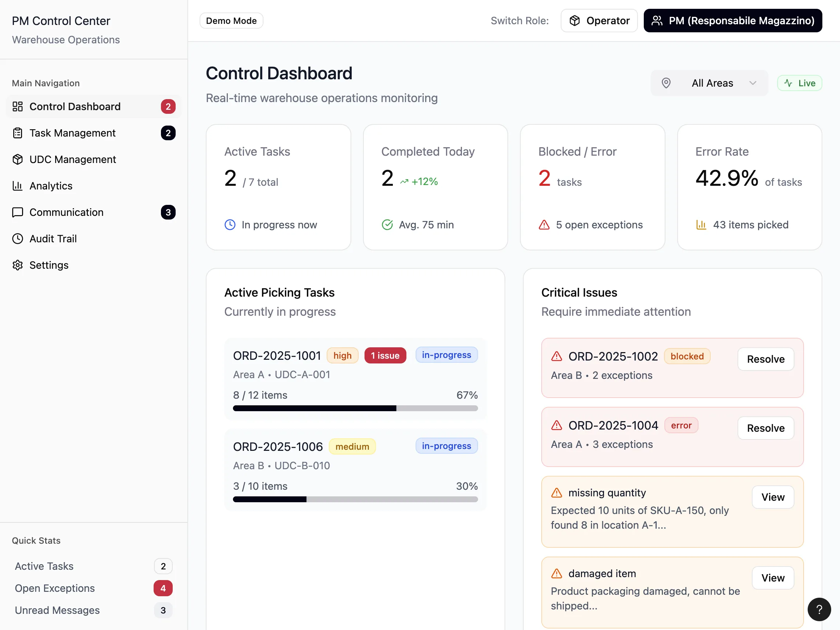
Task: Click the ORD-2025-1001 progress bar
Action: point(355,408)
